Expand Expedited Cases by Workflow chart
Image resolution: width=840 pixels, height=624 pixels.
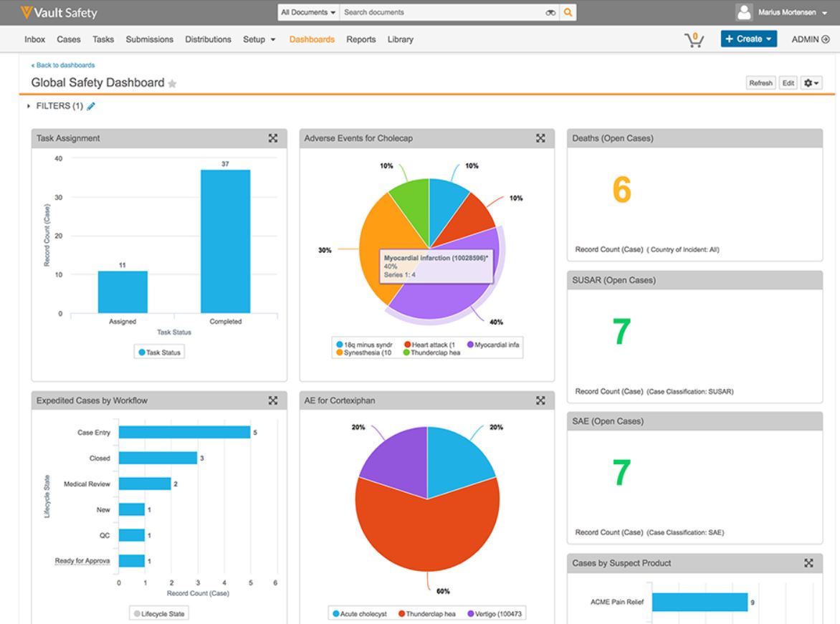coord(272,400)
